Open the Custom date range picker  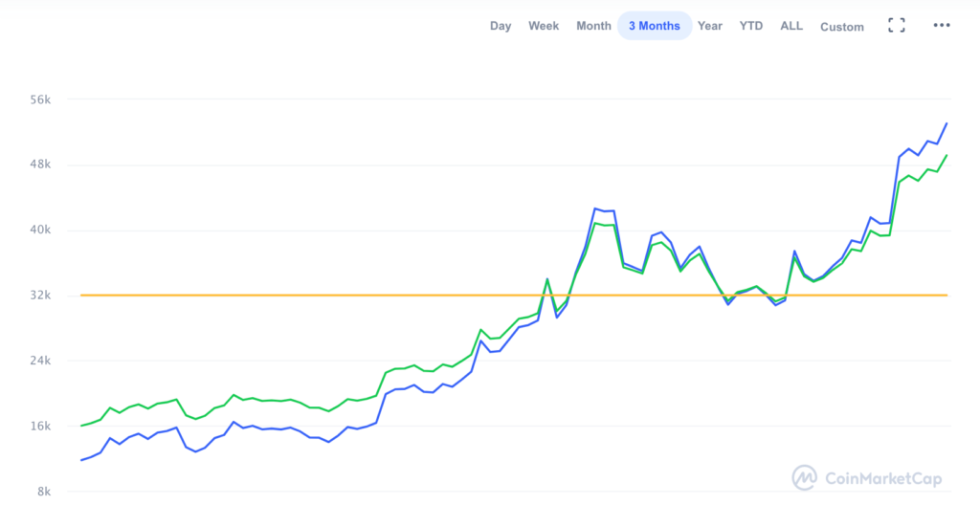pos(842,27)
